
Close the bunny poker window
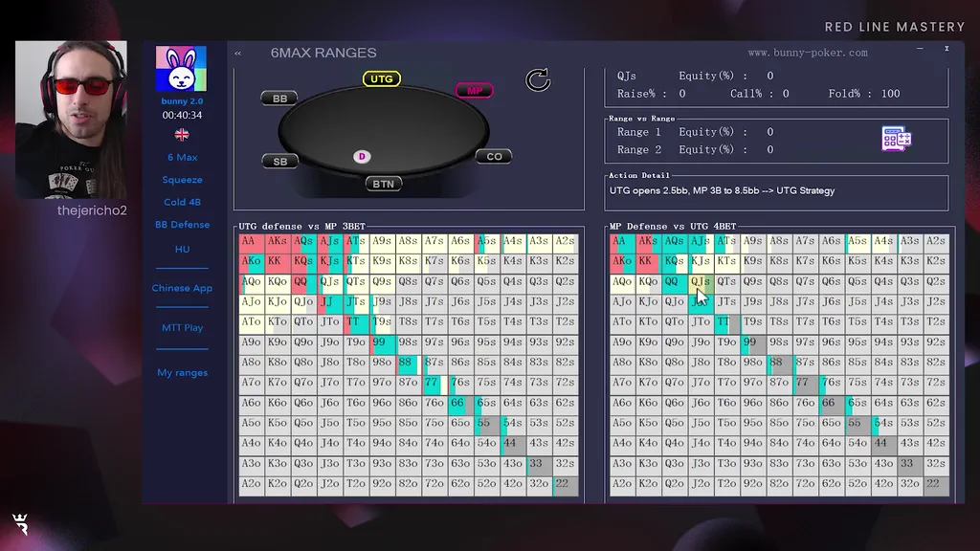(x=947, y=48)
